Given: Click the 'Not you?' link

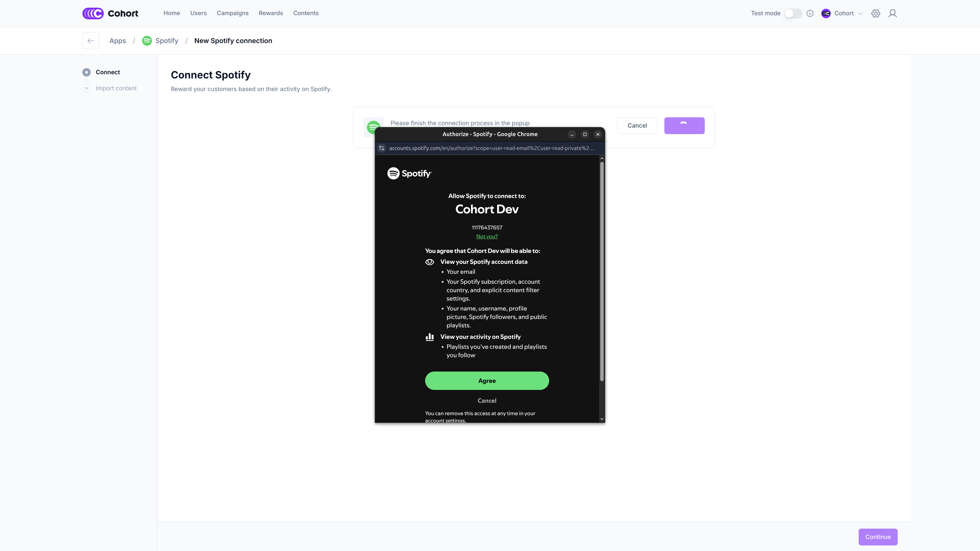Looking at the screenshot, I should [487, 236].
